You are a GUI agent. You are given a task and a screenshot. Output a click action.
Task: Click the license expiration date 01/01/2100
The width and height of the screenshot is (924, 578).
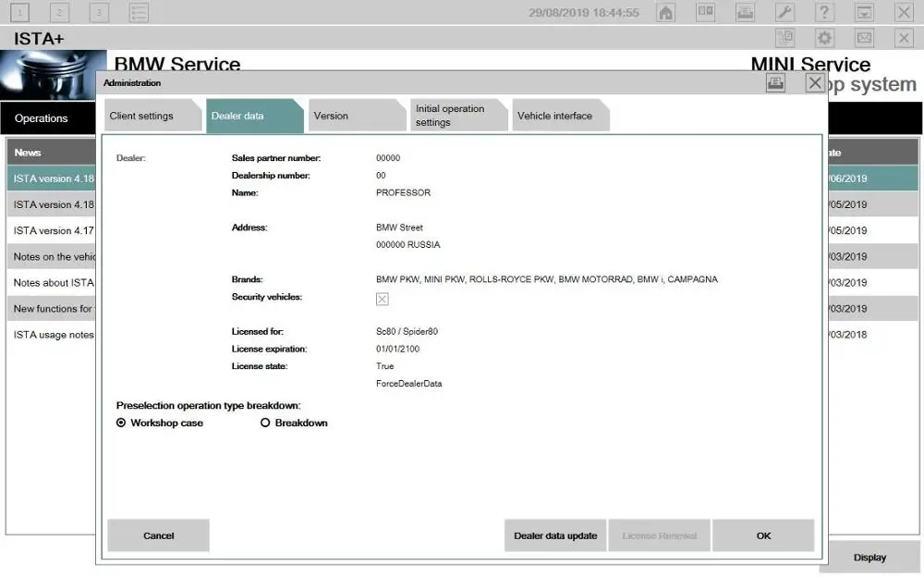(x=397, y=350)
